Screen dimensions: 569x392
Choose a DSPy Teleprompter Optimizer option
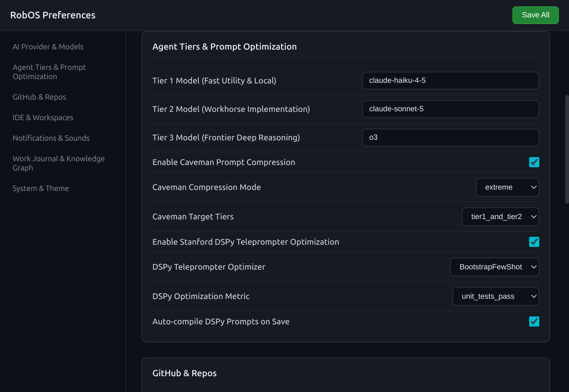click(495, 267)
